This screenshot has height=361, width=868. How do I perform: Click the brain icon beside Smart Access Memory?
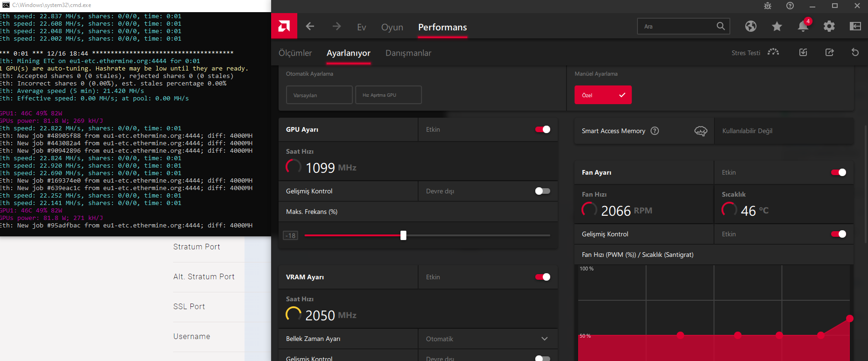701,131
